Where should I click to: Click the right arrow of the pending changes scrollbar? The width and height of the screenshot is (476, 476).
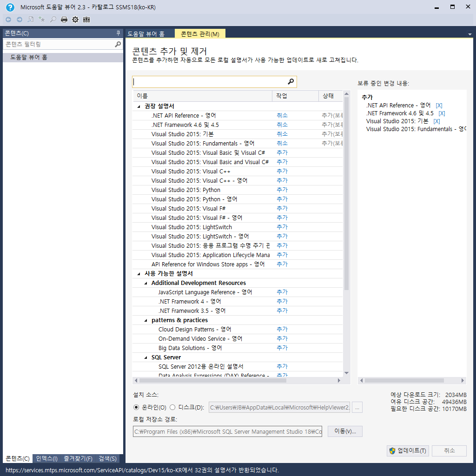tap(463, 380)
